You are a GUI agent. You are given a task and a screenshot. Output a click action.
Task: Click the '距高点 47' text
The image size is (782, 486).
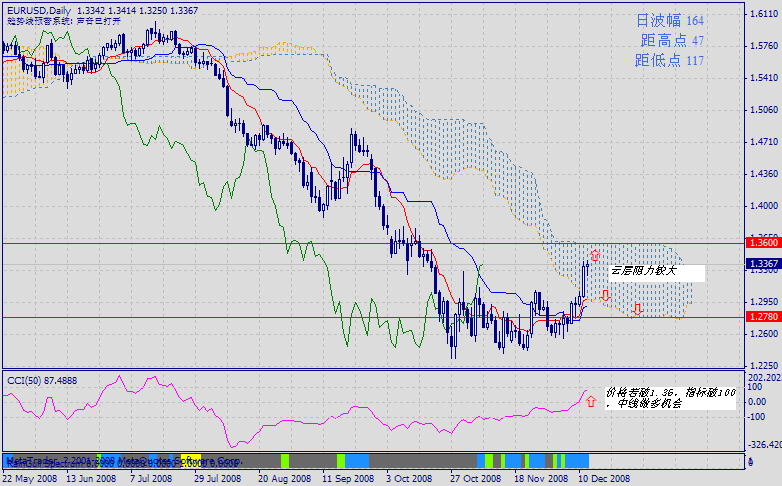(672, 41)
